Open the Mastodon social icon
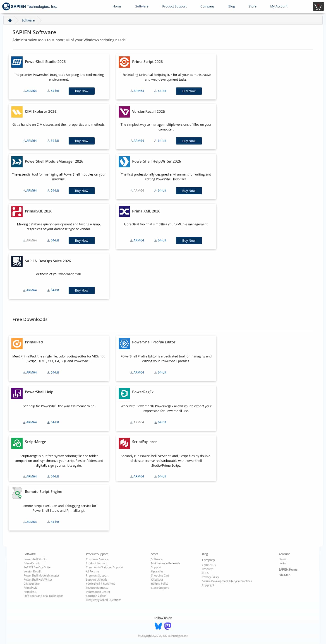 tap(168, 626)
